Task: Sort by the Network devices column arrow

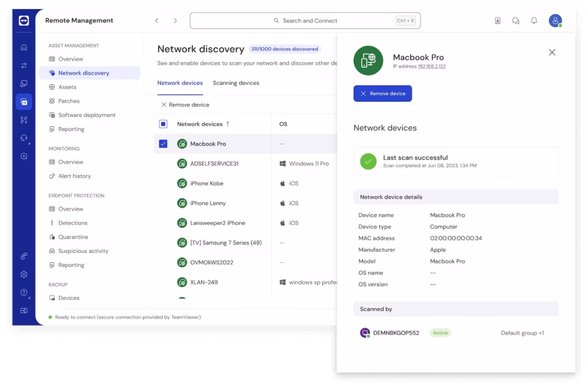Action: (x=227, y=124)
